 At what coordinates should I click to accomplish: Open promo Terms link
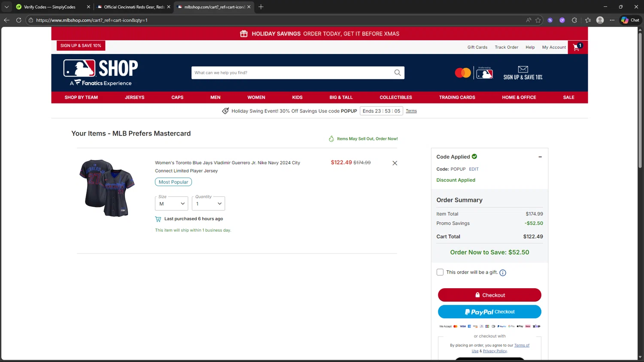pos(411,111)
